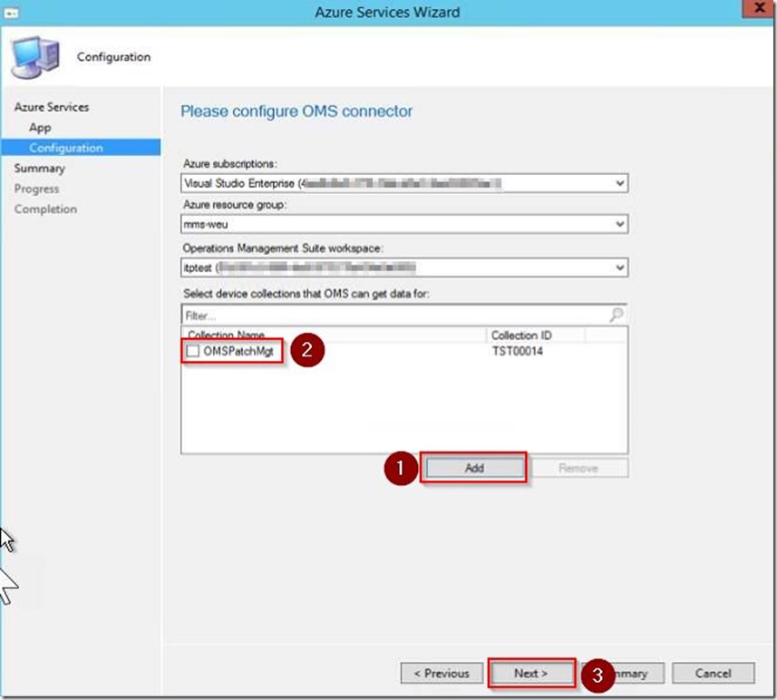Click the magnifier icon in Filter box
777x700 pixels.
pyautogui.click(x=617, y=316)
